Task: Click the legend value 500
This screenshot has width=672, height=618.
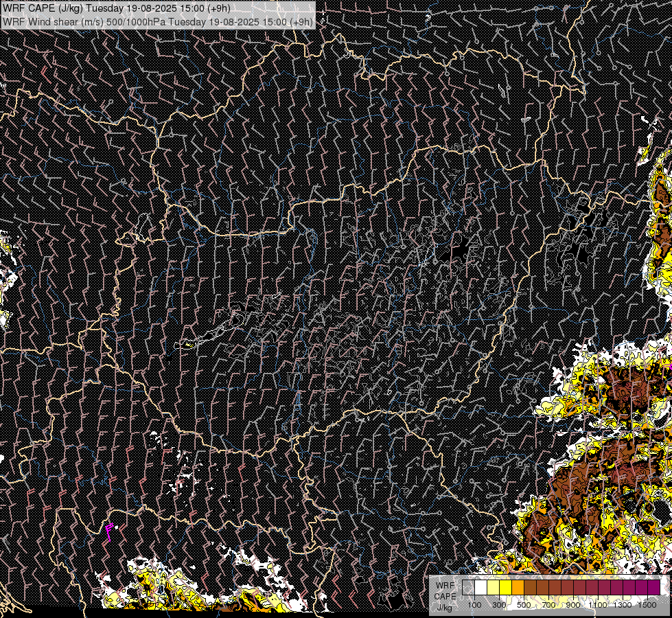Action: click(x=524, y=605)
